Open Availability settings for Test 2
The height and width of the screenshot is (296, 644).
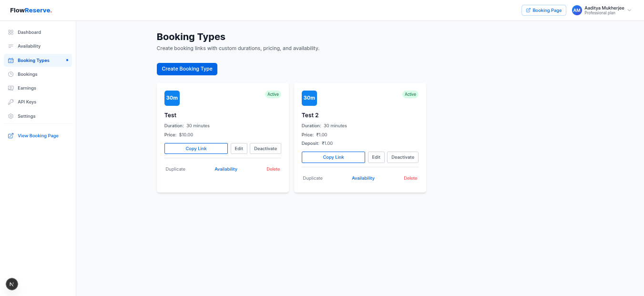363,178
